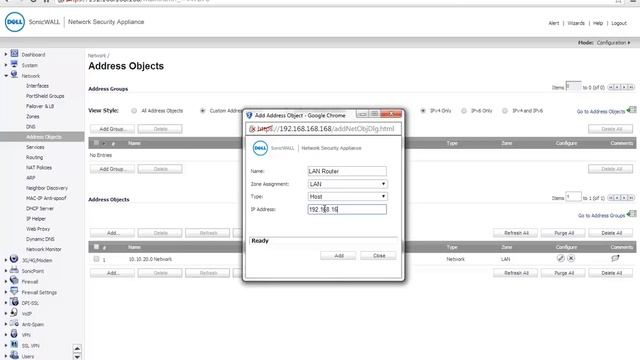This screenshot has height=360, width=640.
Task: Click the Dell logo in the page header
Action: tap(15, 22)
